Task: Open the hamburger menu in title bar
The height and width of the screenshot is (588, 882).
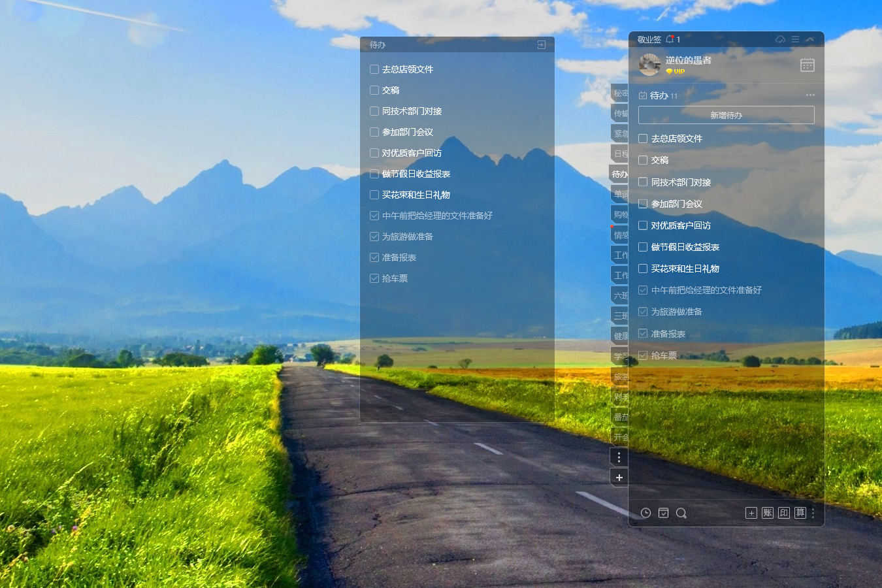Action: point(795,39)
